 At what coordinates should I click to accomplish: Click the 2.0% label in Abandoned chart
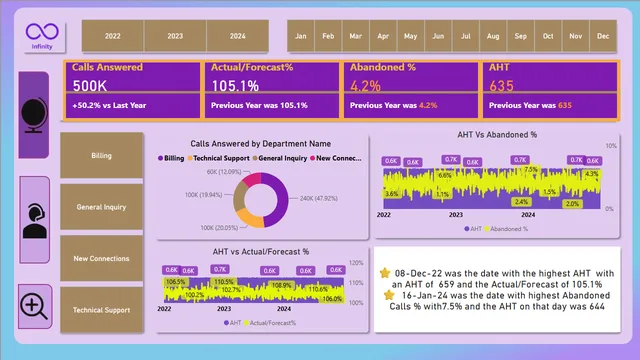[572, 204]
